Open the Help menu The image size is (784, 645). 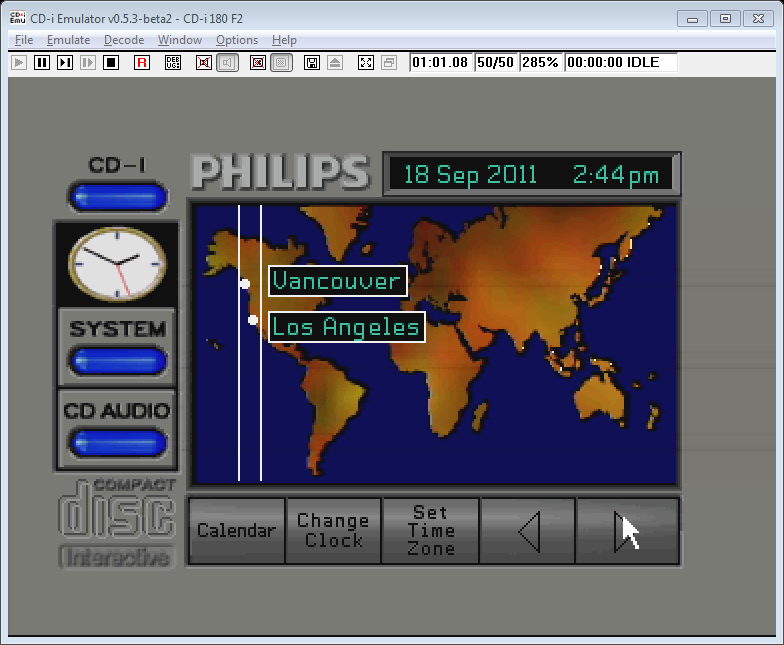pyautogui.click(x=284, y=40)
